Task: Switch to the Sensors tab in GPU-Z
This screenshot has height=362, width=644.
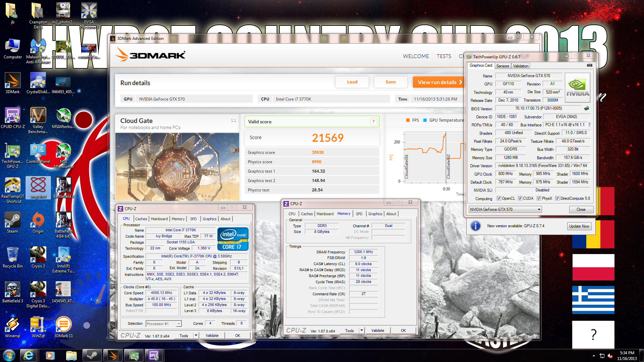Action: coord(502,66)
